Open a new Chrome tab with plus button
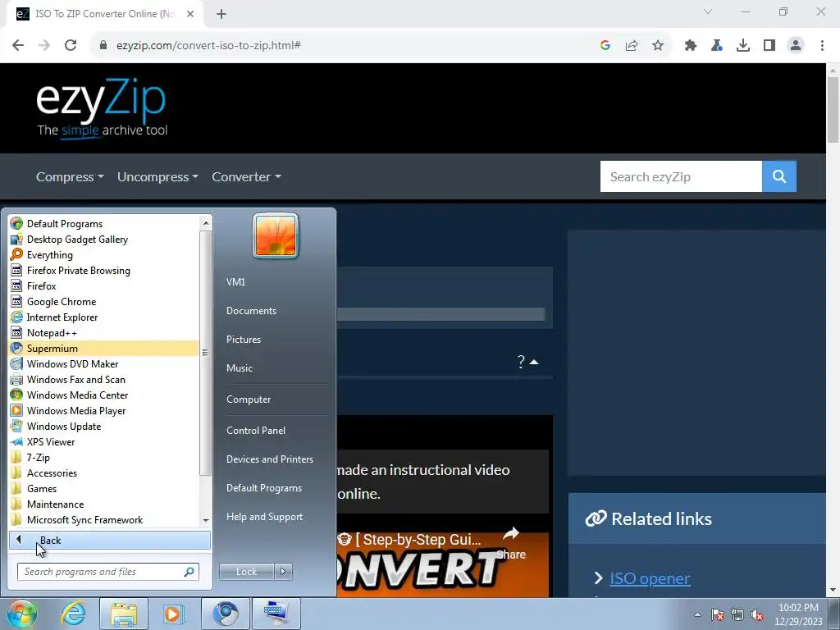 (x=221, y=14)
